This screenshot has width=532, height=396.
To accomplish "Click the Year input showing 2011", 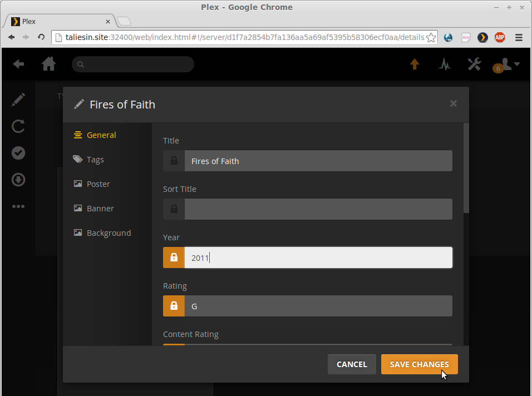I will click(x=318, y=258).
